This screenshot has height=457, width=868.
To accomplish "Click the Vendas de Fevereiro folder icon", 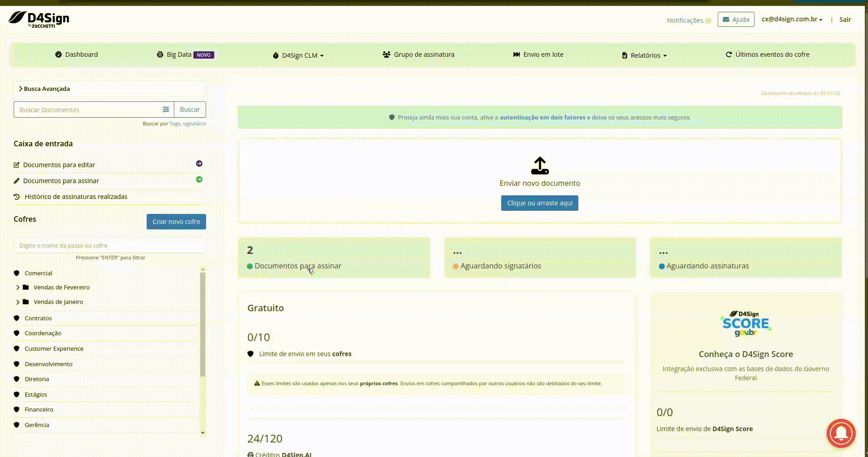I will point(26,287).
